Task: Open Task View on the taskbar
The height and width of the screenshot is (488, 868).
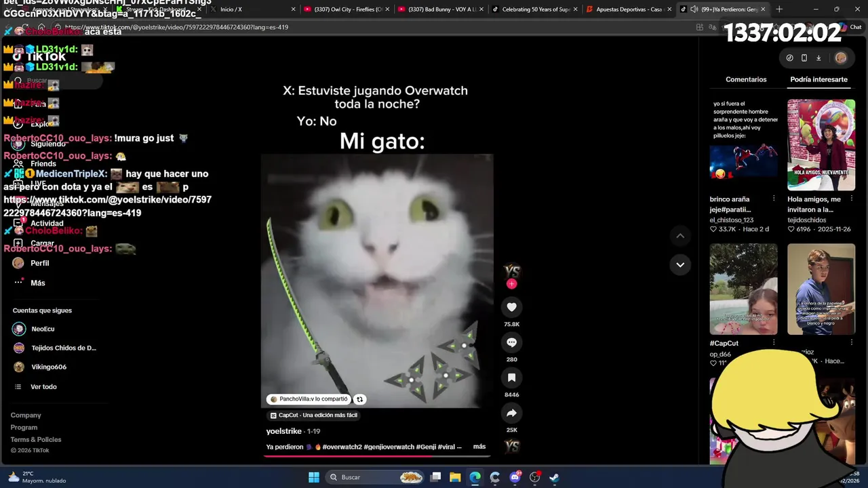Action: click(435, 477)
